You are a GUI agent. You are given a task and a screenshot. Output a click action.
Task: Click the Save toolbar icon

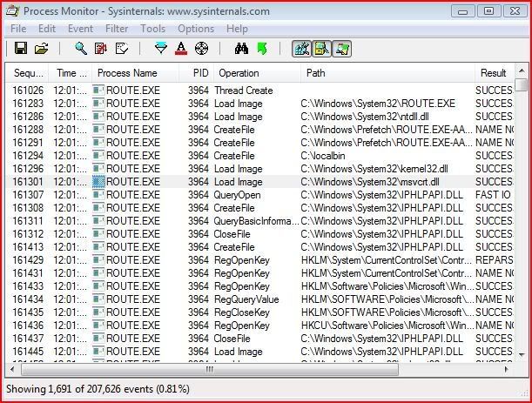(x=21, y=48)
